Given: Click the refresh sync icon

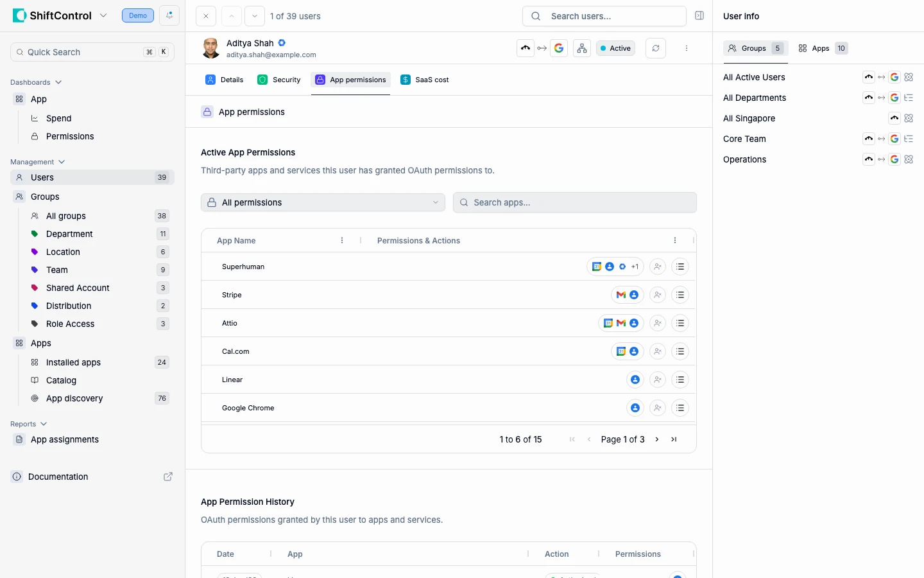Looking at the screenshot, I should [656, 48].
